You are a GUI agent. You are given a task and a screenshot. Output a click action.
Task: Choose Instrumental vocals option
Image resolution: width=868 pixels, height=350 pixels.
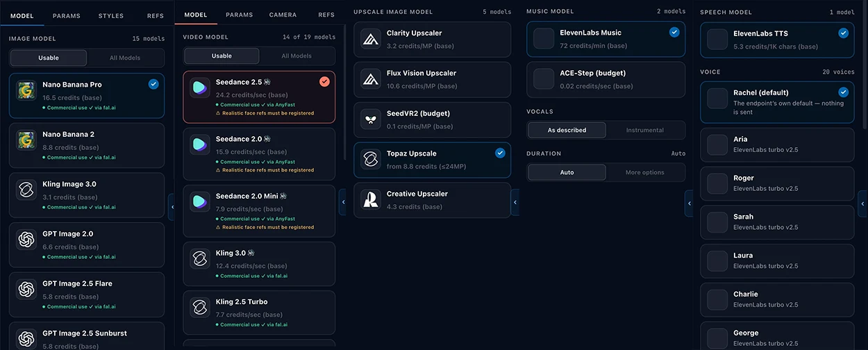tap(645, 130)
